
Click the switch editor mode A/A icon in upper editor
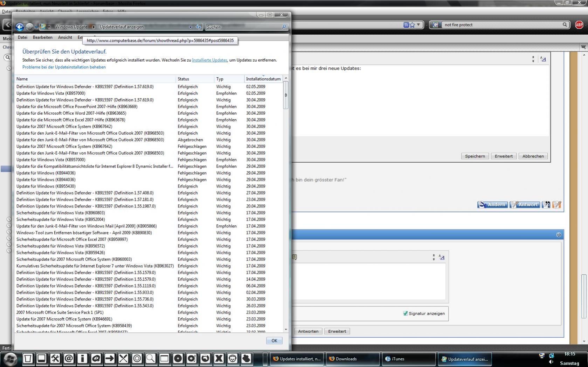(543, 59)
